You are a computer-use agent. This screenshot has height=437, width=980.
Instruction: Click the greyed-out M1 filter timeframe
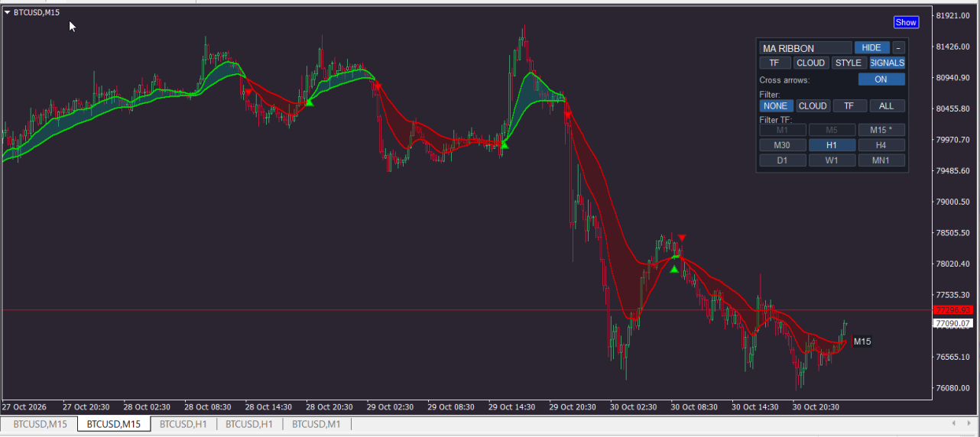[783, 130]
